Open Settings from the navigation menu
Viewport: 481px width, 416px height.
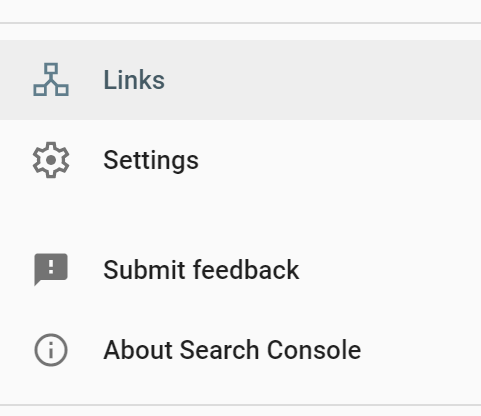[x=240, y=160]
